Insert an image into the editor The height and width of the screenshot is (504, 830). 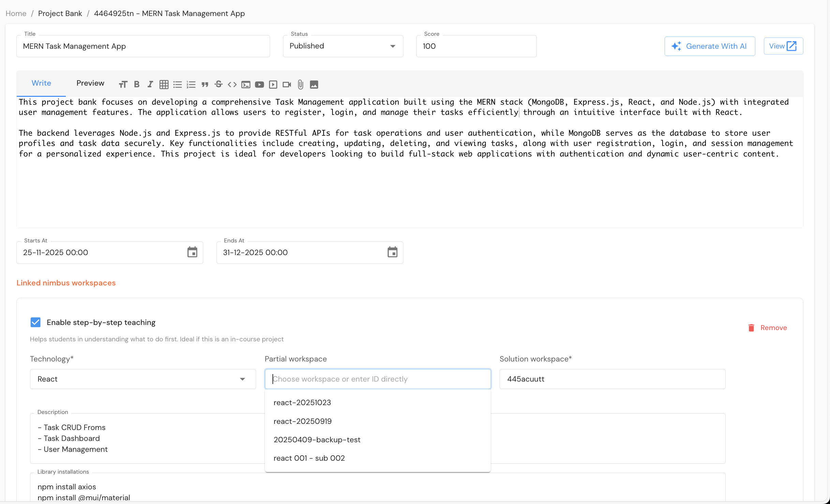(314, 84)
